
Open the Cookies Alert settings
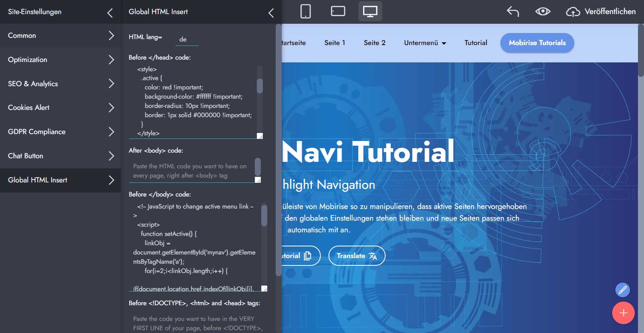point(60,108)
